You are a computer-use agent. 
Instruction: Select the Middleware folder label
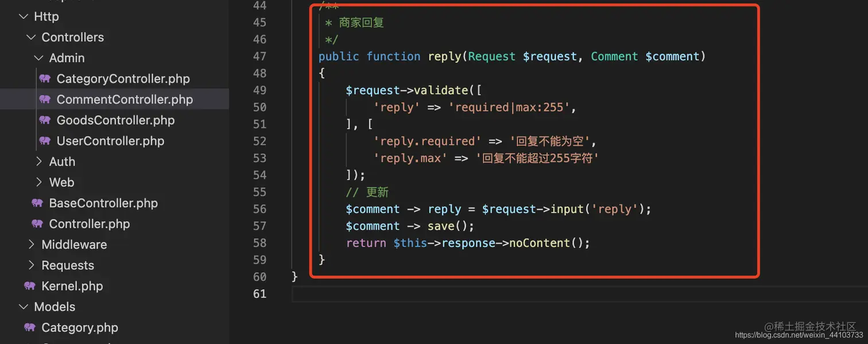74,244
